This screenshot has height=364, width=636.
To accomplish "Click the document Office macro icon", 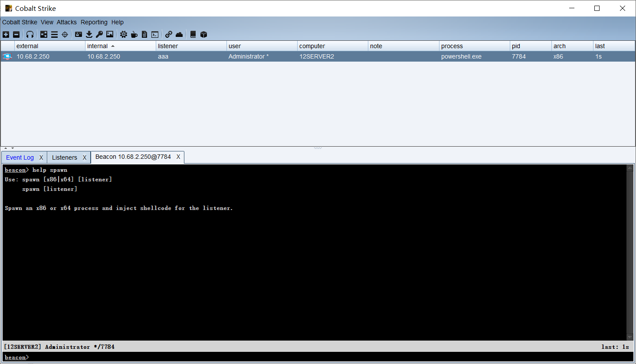I will (x=144, y=34).
